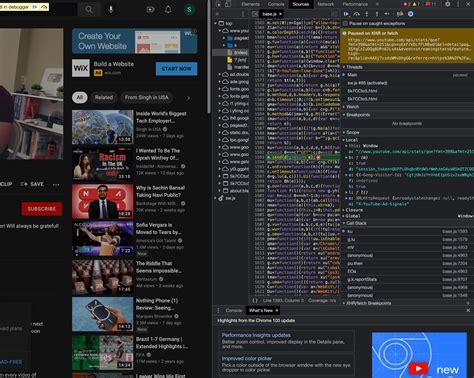474x378 pixels.
Task: Open DevTools three-dot customize menu
Action: click(x=458, y=4)
